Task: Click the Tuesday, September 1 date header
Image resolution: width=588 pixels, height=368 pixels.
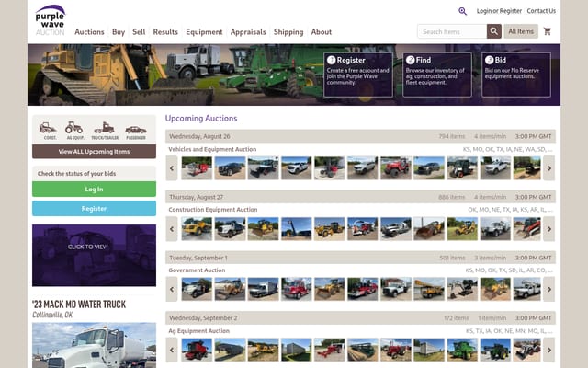Action: [360, 258]
